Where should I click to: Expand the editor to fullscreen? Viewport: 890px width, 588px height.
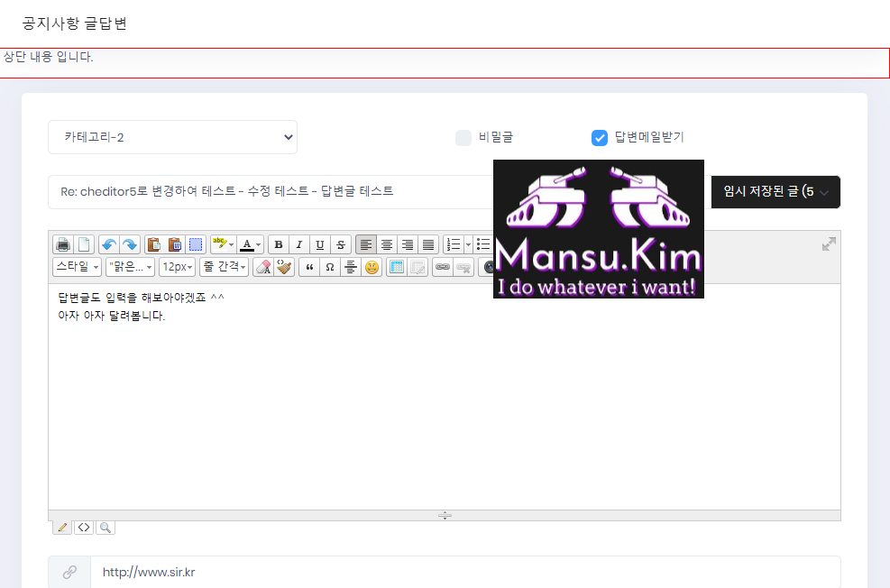pos(829,244)
